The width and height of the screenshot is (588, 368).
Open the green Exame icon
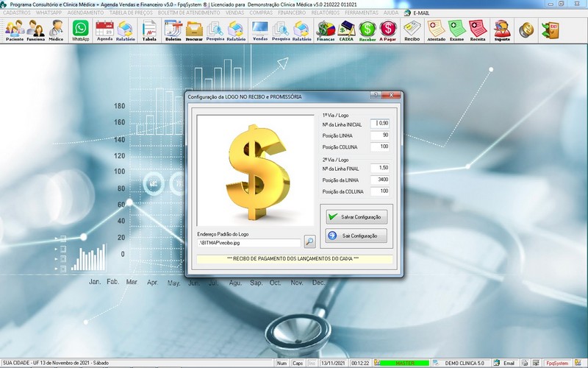pos(456,30)
